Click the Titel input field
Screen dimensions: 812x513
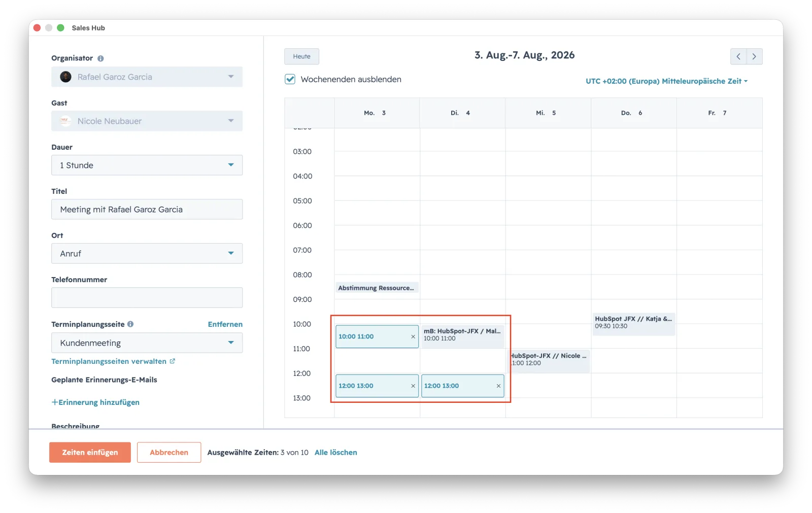click(x=147, y=209)
